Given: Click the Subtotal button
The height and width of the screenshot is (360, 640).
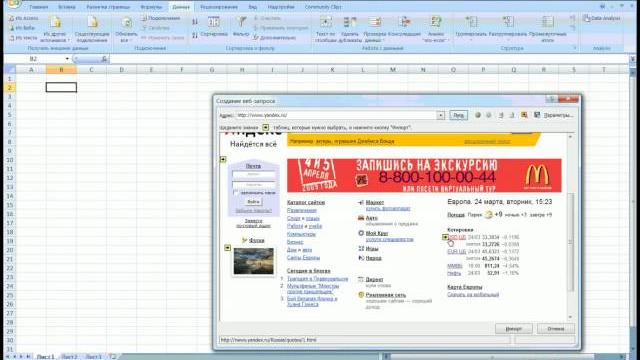Looking at the screenshot, I should pos(547,29).
